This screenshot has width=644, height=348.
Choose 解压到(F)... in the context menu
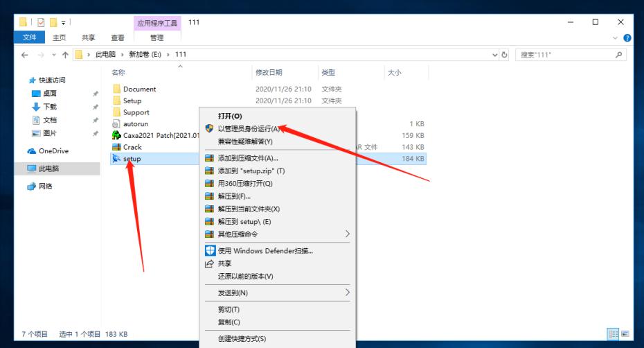[x=234, y=196]
